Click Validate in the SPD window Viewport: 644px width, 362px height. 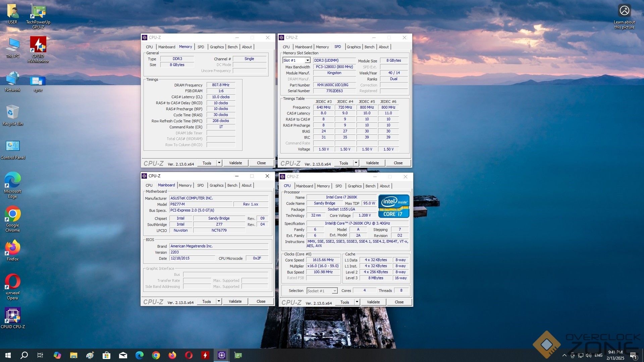click(372, 163)
